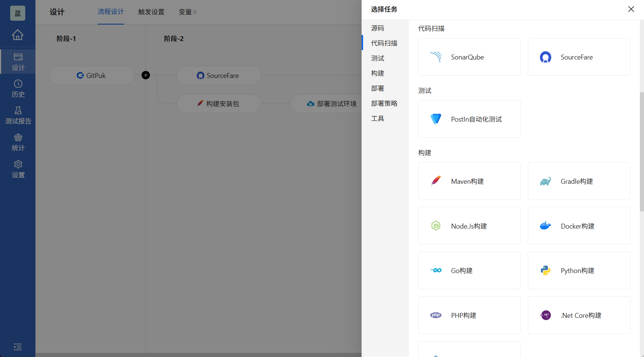Select the Python构建 build task

(x=578, y=270)
